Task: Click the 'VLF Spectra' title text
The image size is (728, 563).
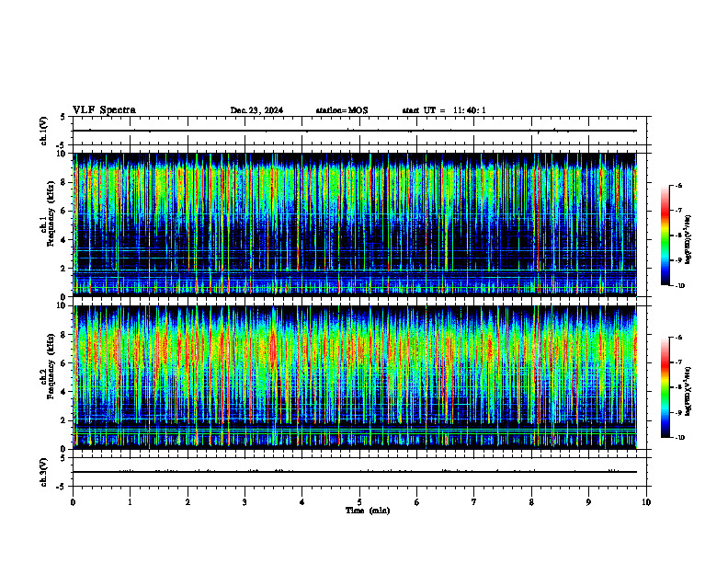Action: 104,110
